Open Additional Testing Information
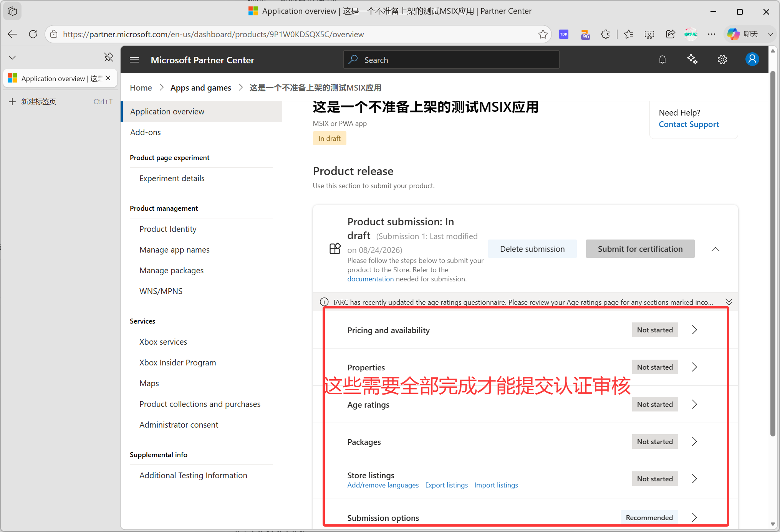The height and width of the screenshot is (532, 780). (x=193, y=475)
